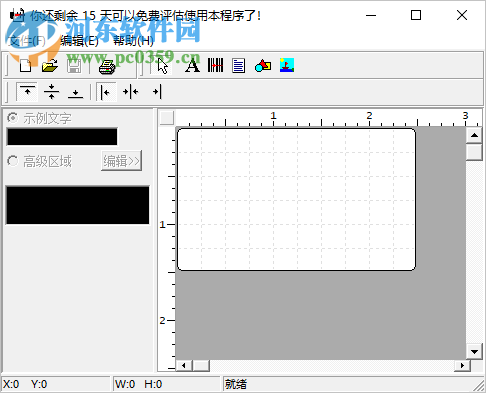Click the 编辑>> button
Screen dimensions: 486x393
121,161
